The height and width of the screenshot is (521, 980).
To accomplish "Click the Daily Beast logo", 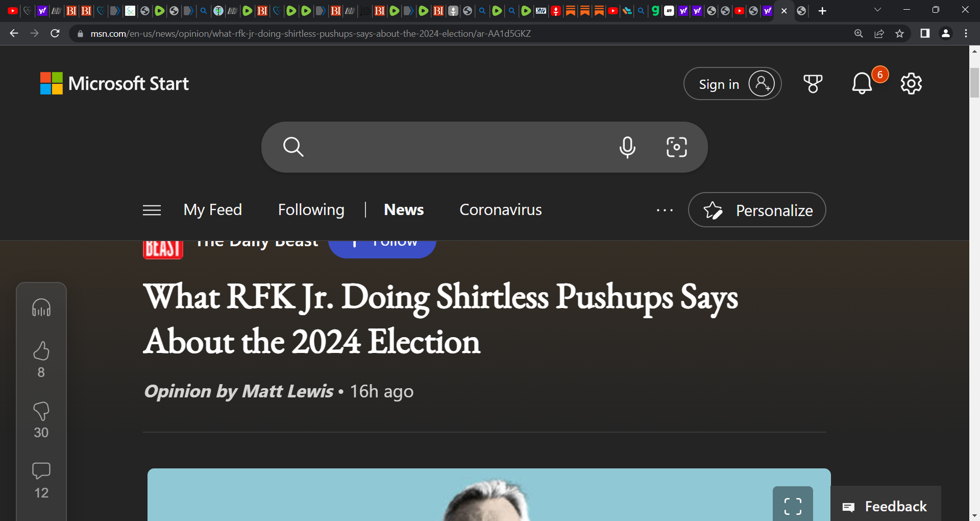I will pos(163,249).
